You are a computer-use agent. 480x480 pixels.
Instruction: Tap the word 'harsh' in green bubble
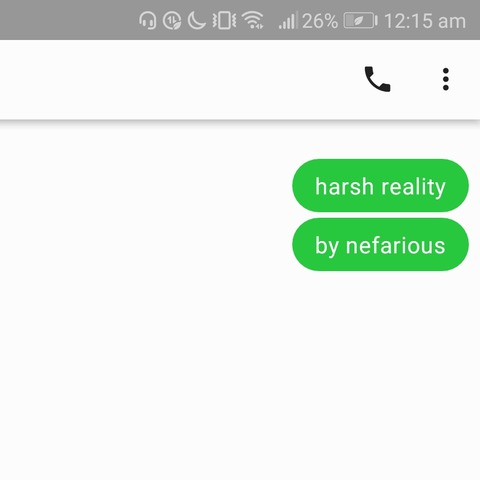coord(344,186)
